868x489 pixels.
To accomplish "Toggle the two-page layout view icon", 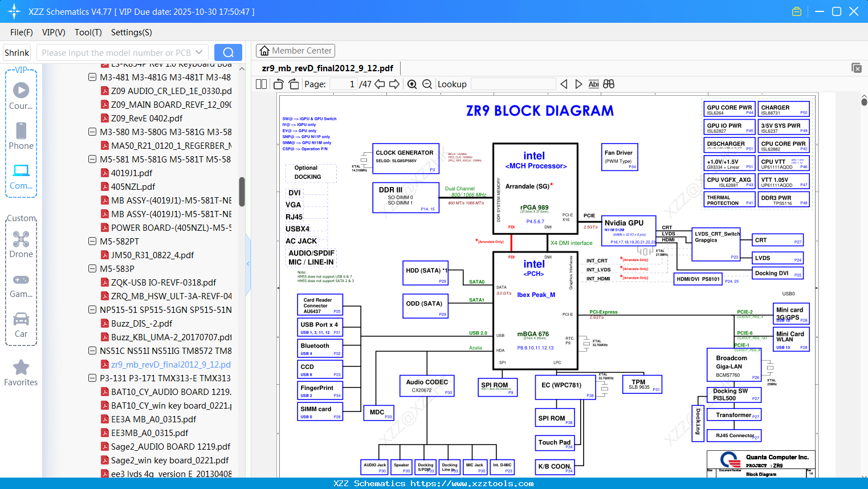I will click(262, 84).
